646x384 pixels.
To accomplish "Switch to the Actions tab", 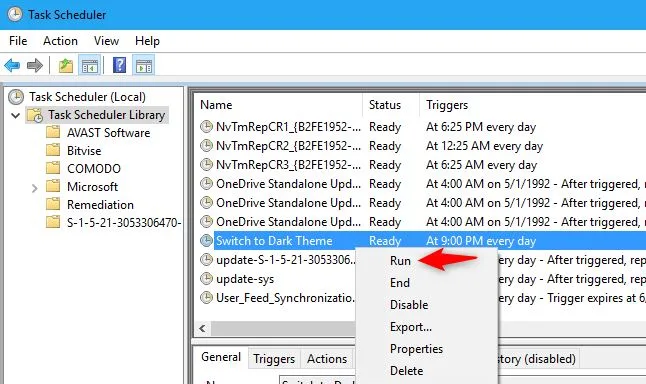I will click(327, 359).
